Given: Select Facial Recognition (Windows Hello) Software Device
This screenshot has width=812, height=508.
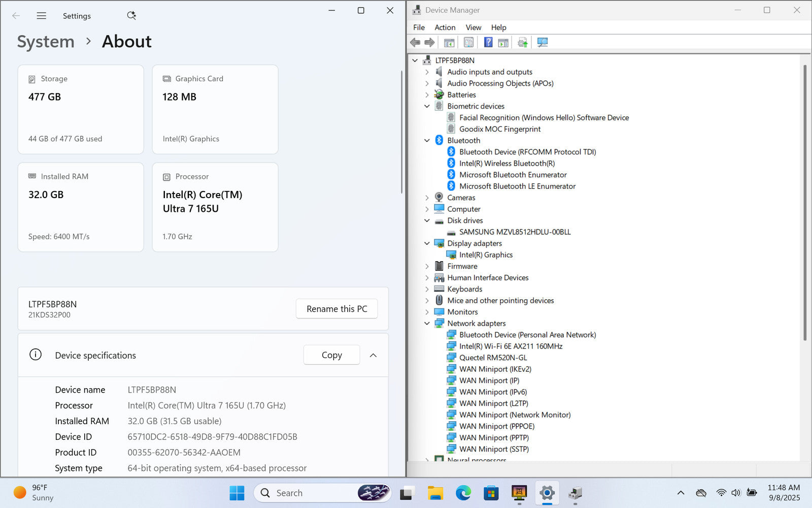Looking at the screenshot, I should click(x=544, y=118).
